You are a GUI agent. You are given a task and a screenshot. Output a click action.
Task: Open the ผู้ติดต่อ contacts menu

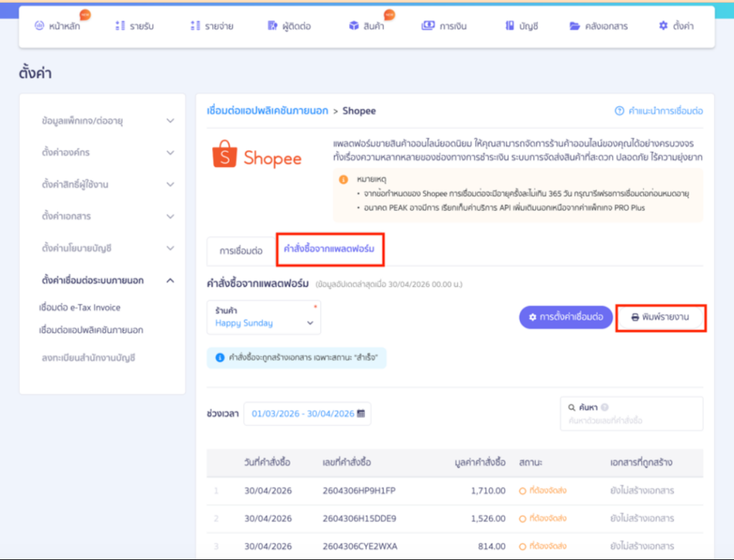pyautogui.click(x=290, y=26)
